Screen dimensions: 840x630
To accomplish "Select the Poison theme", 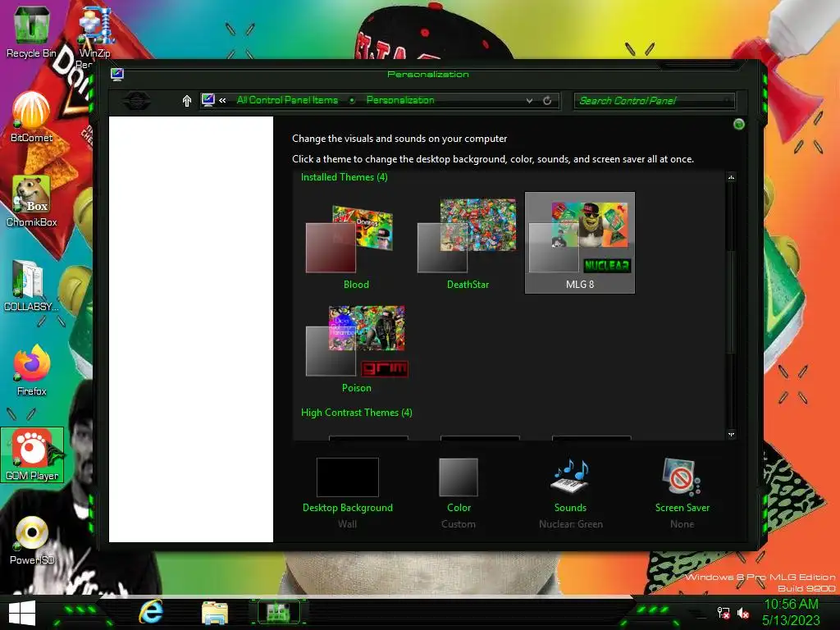I will (x=356, y=349).
